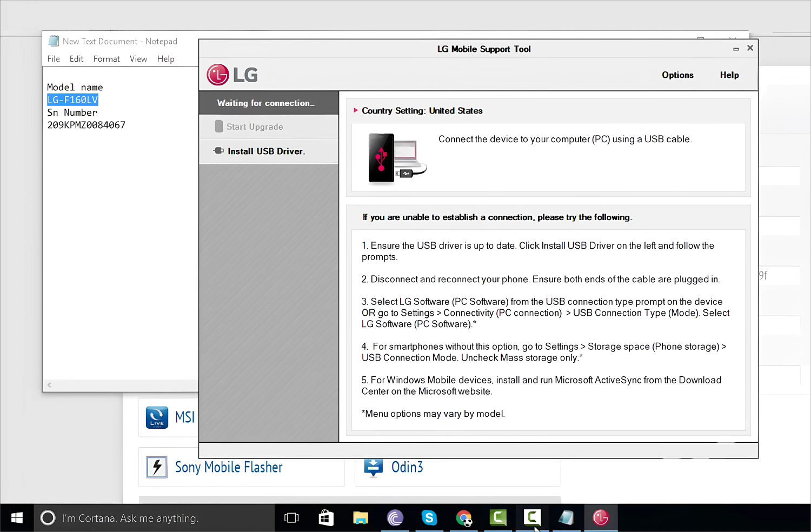Open the green Camtasia taskbar icon

pyautogui.click(x=498, y=518)
